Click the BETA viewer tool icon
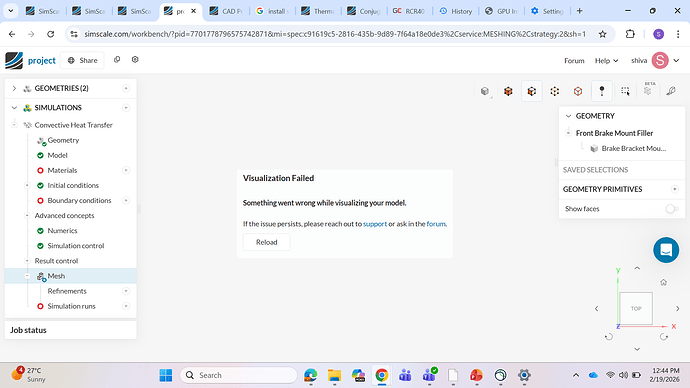The width and height of the screenshot is (690, 388). (648, 90)
